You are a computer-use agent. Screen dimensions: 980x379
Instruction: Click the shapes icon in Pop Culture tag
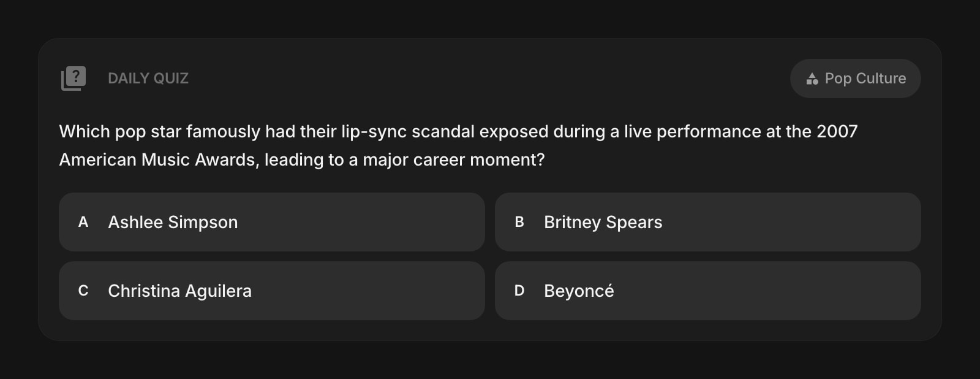tap(812, 78)
